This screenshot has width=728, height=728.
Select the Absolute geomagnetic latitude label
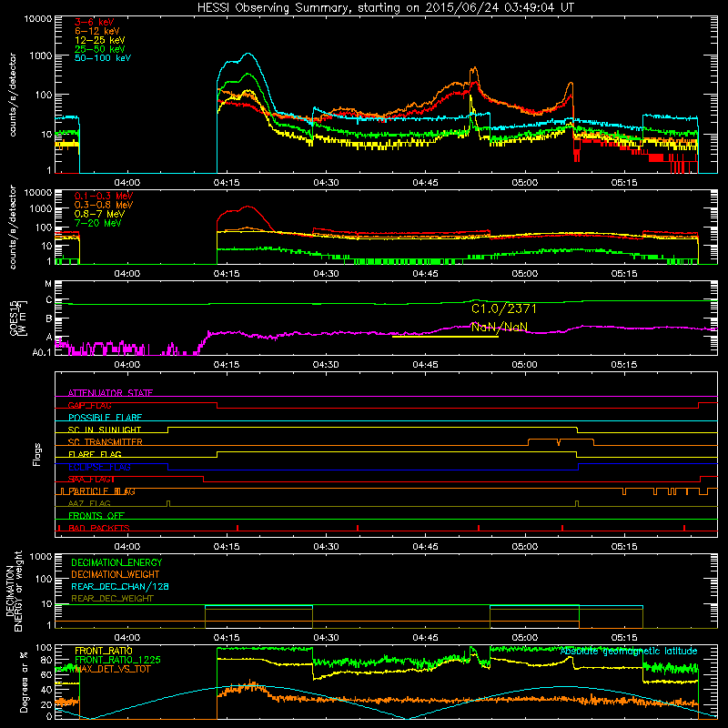click(x=629, y=652)
